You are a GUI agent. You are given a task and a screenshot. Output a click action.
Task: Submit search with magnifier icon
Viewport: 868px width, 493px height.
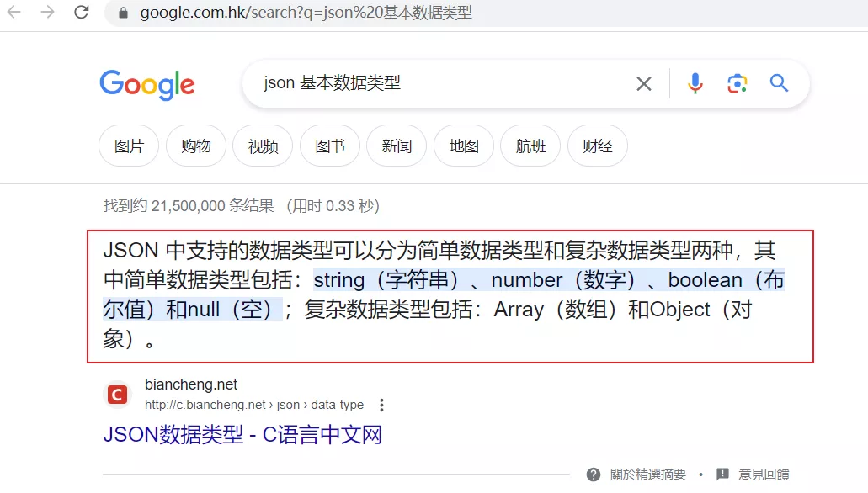pyautogui.click(x=779, y=83)
